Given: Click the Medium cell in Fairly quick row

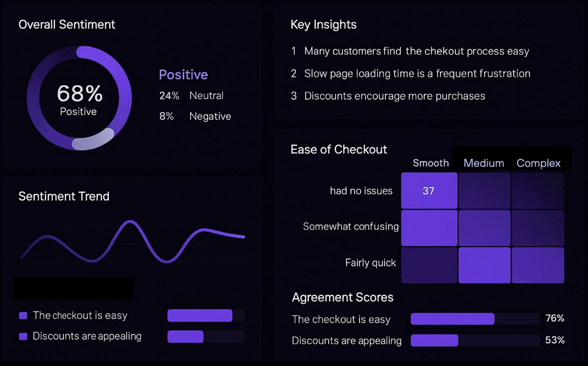Looking at the screenshot, I should click(x=484, y=265).
